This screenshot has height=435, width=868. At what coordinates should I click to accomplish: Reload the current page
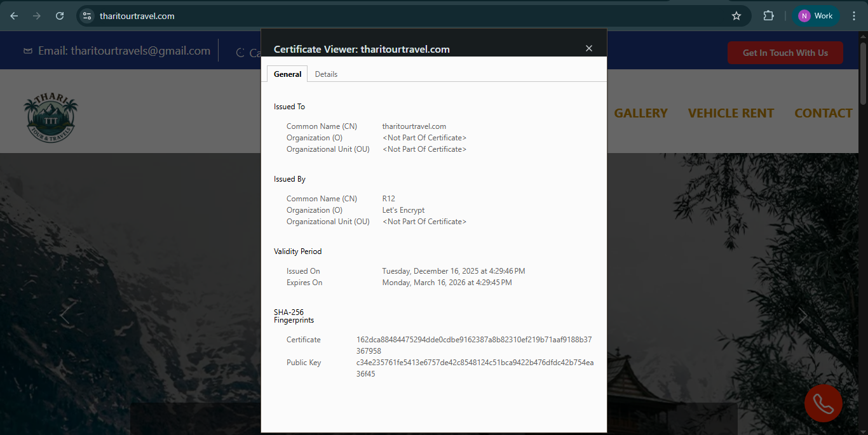(x=60, y=16)
